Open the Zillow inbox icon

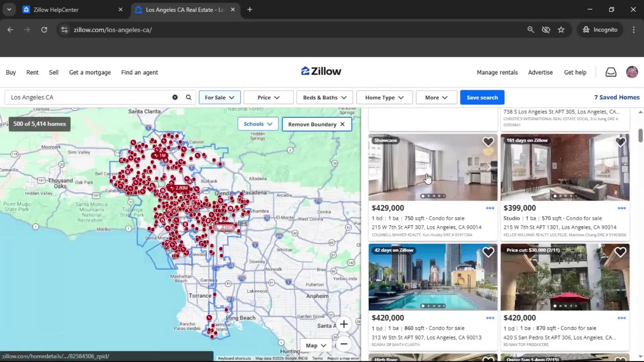pyautogui.click(x=611, y=72)
